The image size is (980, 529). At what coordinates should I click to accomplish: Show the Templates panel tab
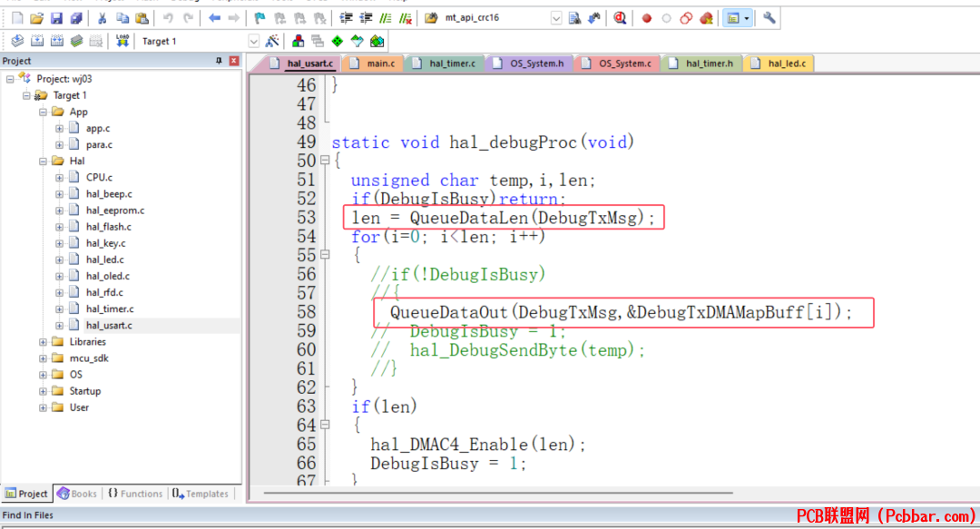click(201, 494)
